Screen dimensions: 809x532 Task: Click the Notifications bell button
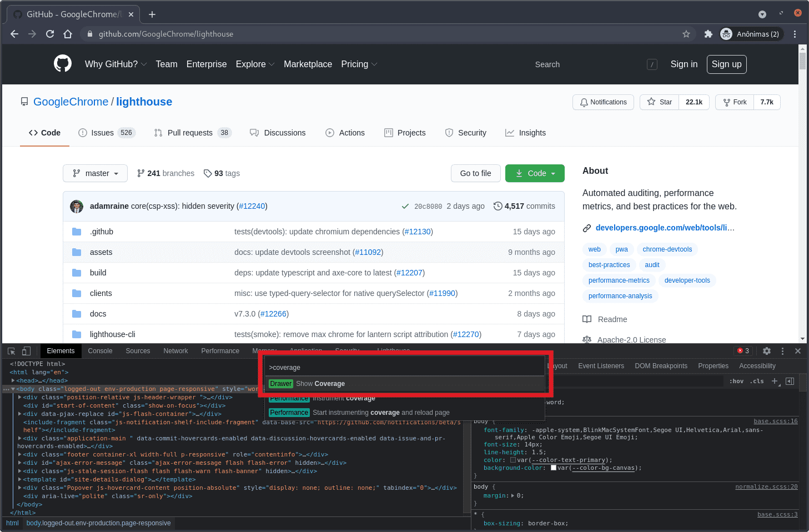pyautogui.click(x=603, y=102)
